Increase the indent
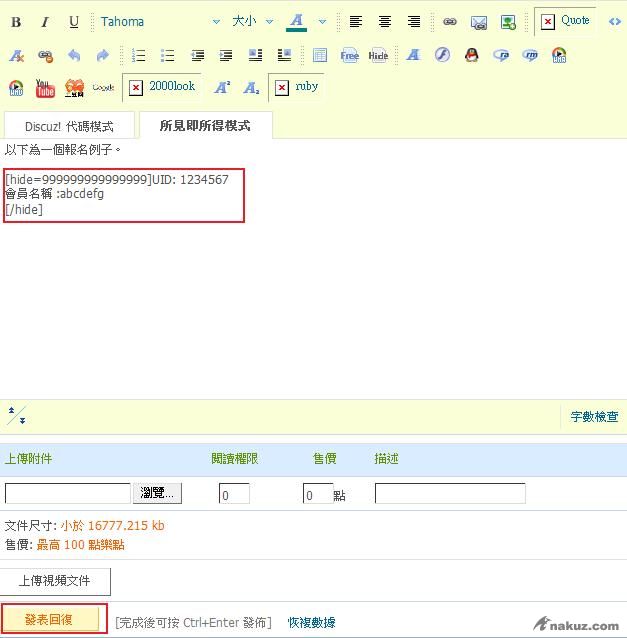Screen dimensions: 627x638 [x=226, y=55]
